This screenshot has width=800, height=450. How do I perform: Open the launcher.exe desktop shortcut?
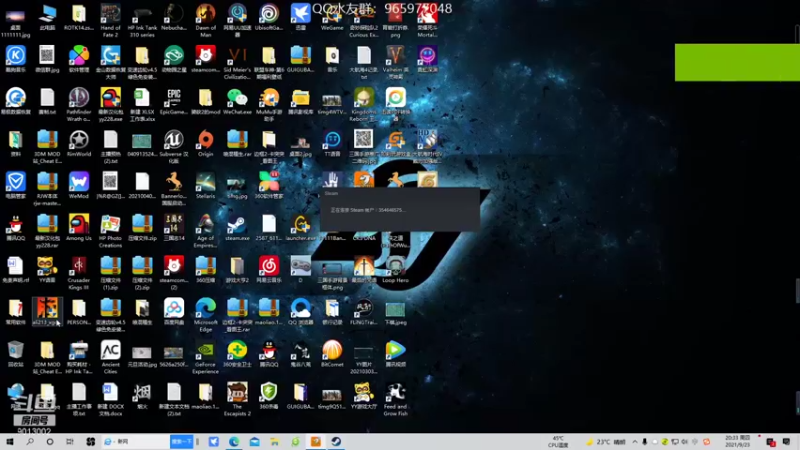(x=301, y=228)
